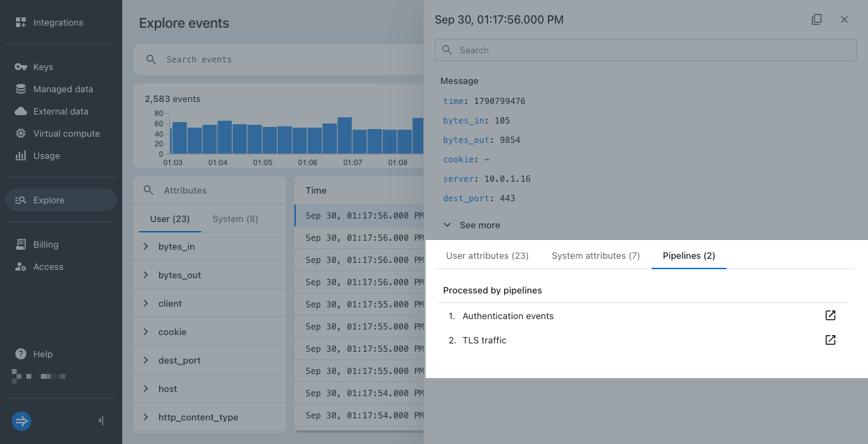
Task: Select the Pipelines (2) tab
Action: [x=689, y=255]
